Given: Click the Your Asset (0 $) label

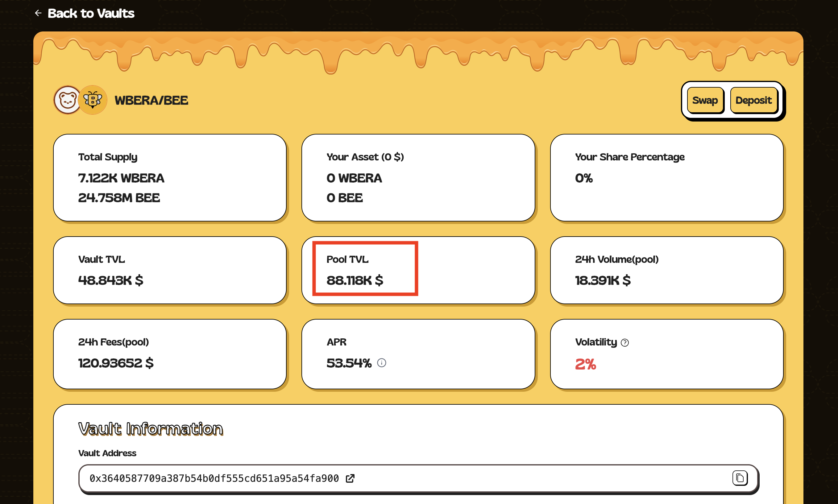Looking at the screenshot, I should (365, 157).
